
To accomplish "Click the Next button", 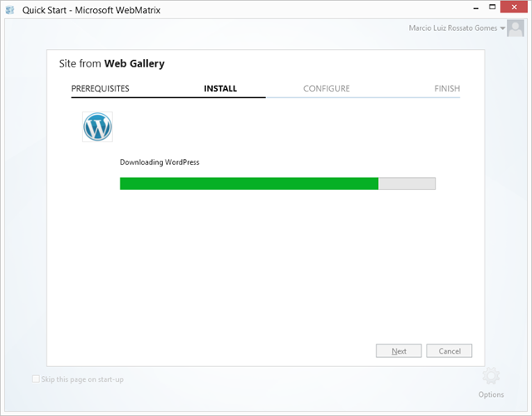I will [x=399, y=351].
